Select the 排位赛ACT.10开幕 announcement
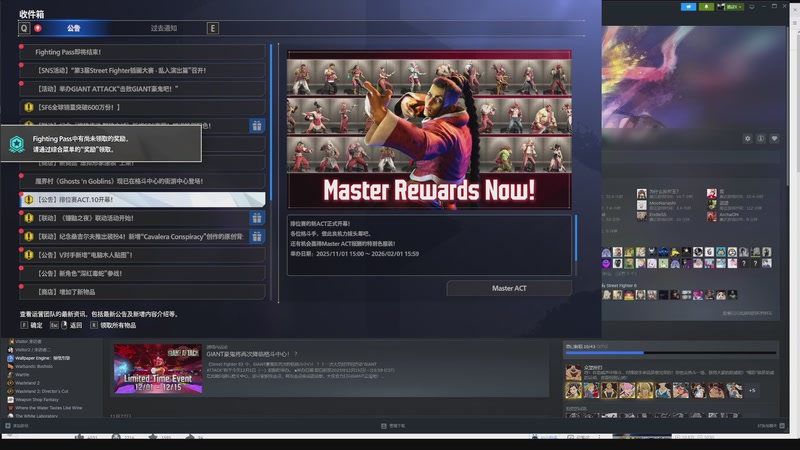 [142, 199]
